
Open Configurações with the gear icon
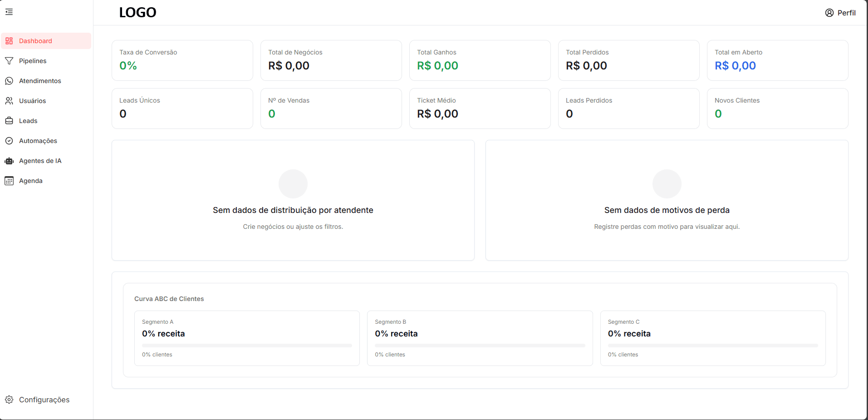click(x=9, y=400)
